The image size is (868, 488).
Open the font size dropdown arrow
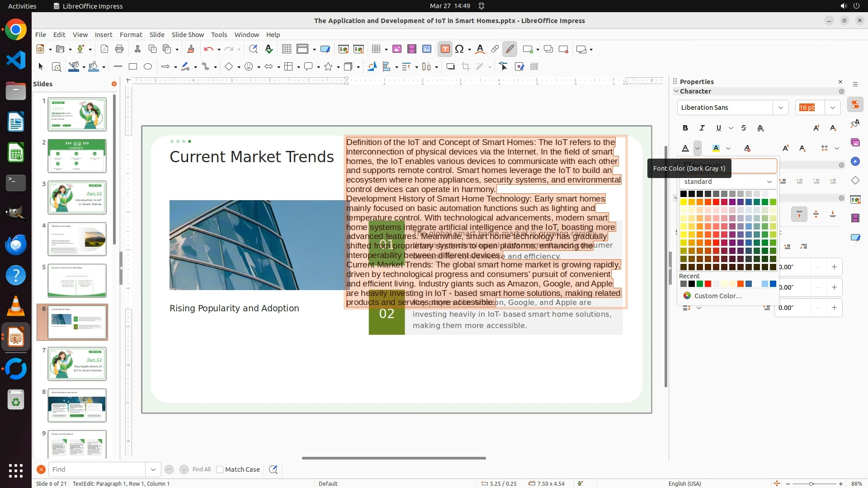(x=832, y=108)
